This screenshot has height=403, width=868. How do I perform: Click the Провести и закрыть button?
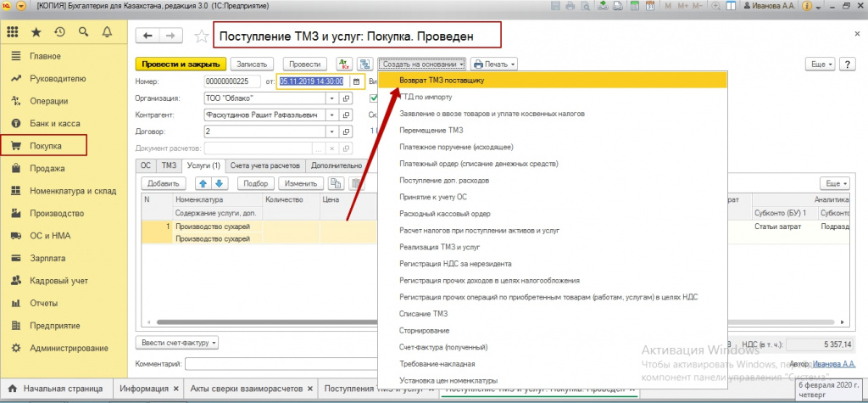click(x=181, y=64)
